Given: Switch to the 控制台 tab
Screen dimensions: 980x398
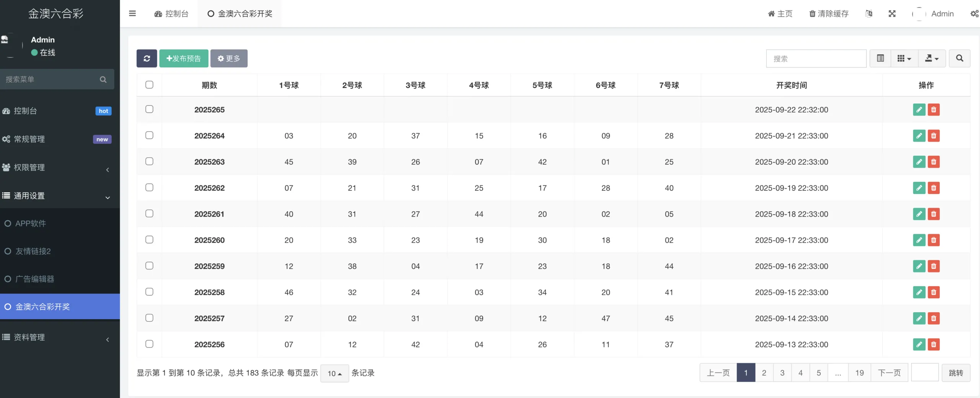Looking at the screenshot, I should coord(171,14).
